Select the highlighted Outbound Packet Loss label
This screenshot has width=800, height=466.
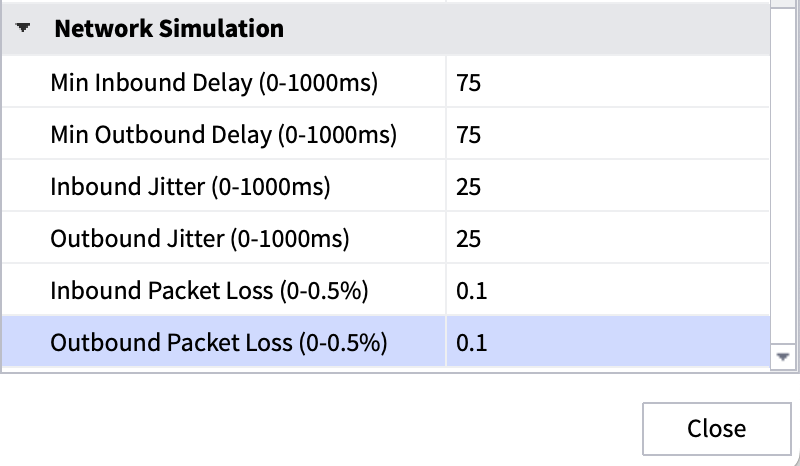tap(218, 342)
